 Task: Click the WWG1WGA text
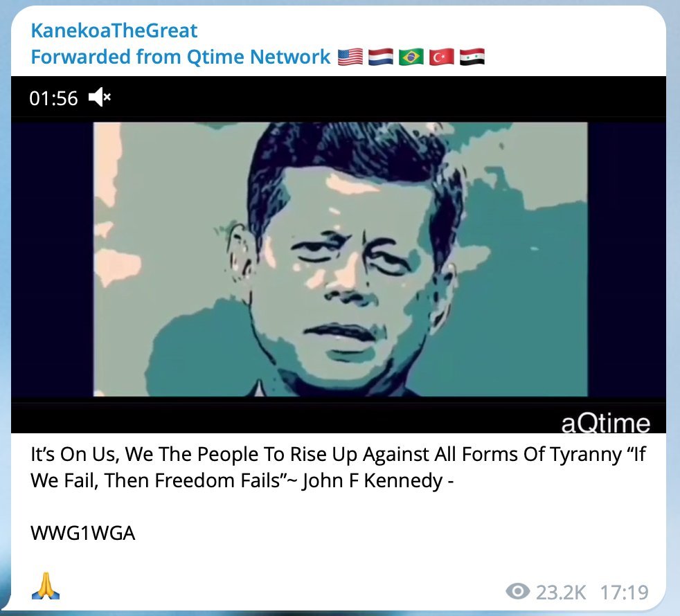pos(83,533)
